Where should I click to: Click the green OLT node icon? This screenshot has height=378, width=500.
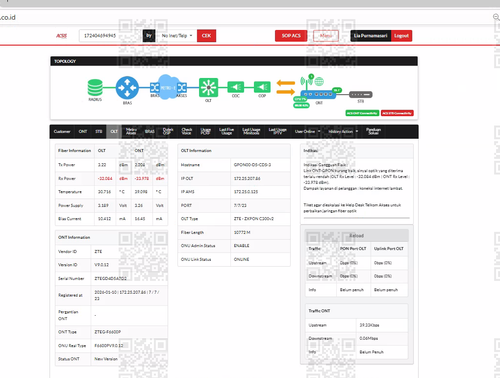[209, 88]
